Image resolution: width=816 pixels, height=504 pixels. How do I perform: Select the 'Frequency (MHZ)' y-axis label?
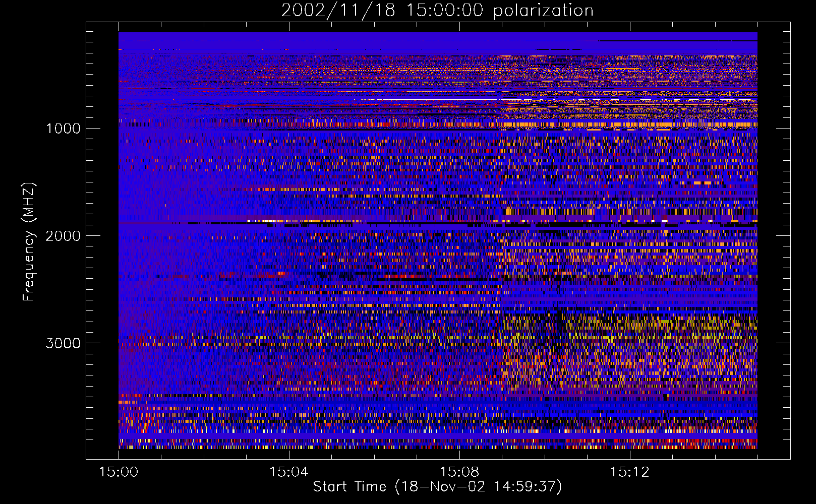pos(29,242)
